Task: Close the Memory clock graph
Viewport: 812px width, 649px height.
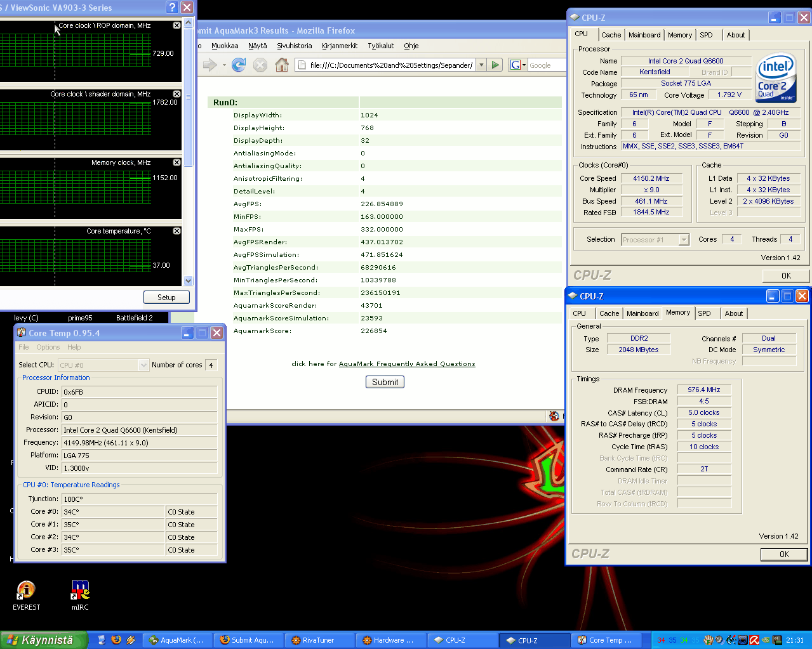Action: pos(177,162)
